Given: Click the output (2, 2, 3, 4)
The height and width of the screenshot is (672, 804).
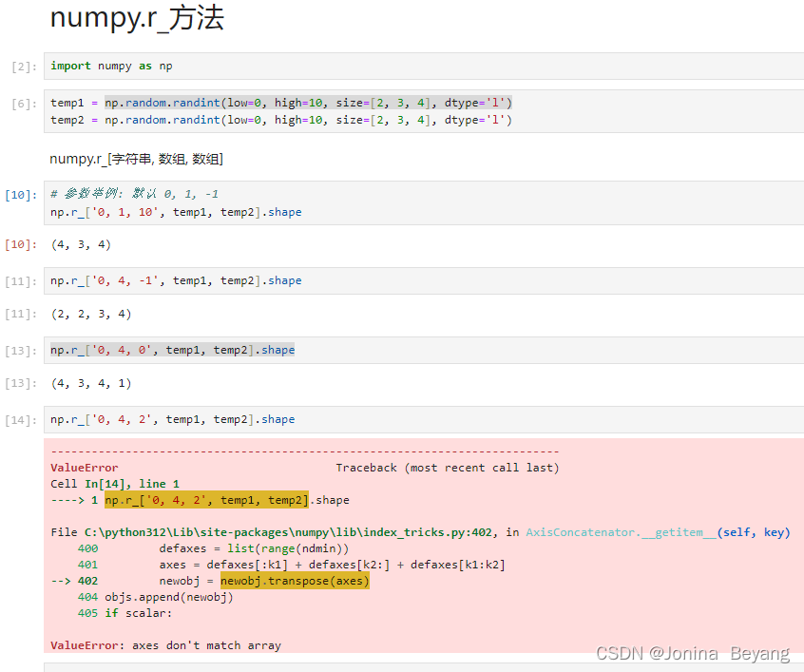Looking at the screenshot, I should 87,314.
